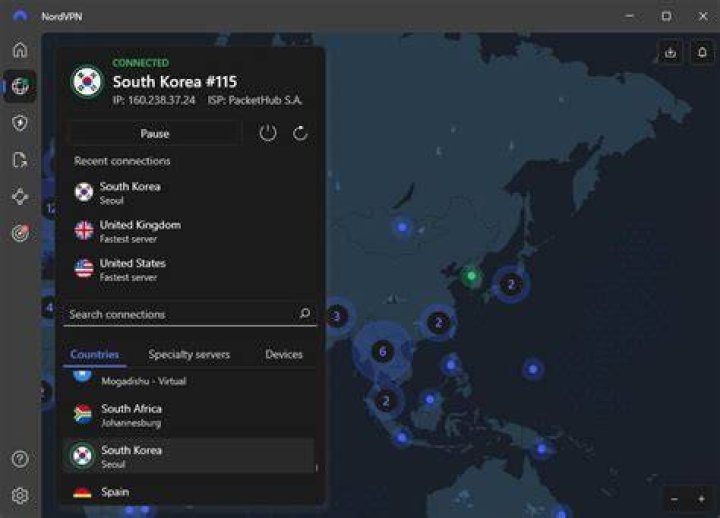Open the Meshnet sidebar icon

coord(20,197)
